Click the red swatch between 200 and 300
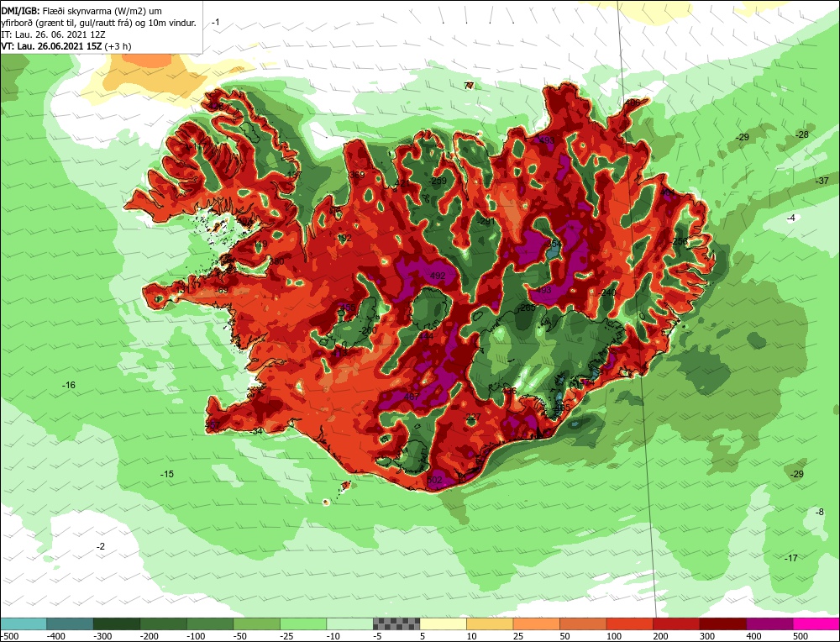Viewport: 840px width, 642px height. tap(675, 624)
